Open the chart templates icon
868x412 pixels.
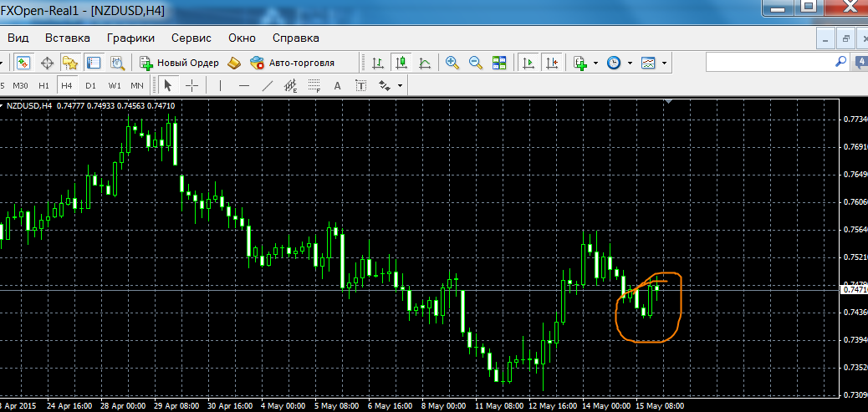click(x=648, y=63)
